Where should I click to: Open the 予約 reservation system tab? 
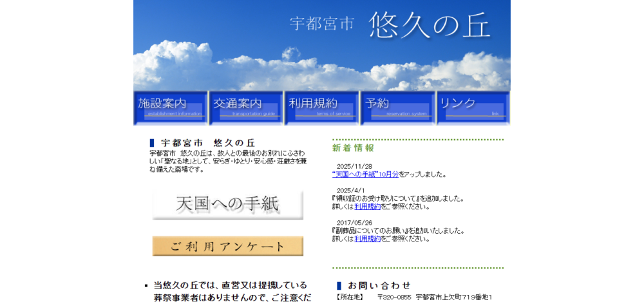[x=397, y=108]
